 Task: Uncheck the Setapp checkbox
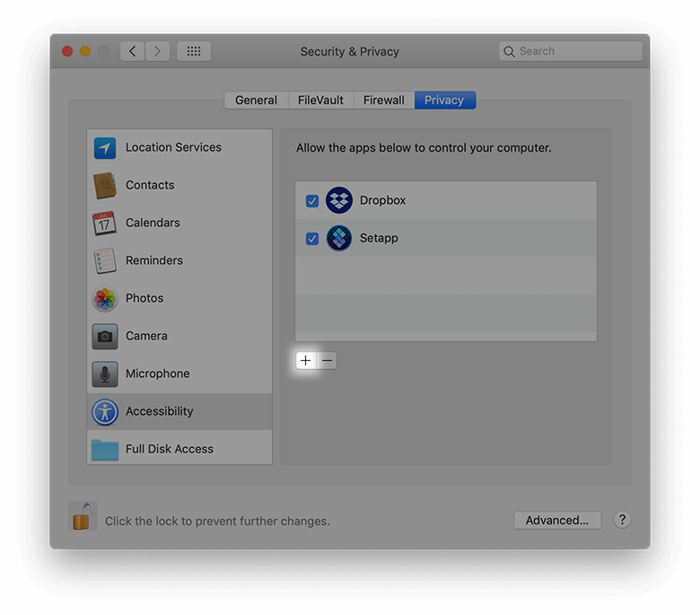coord(312,239)
